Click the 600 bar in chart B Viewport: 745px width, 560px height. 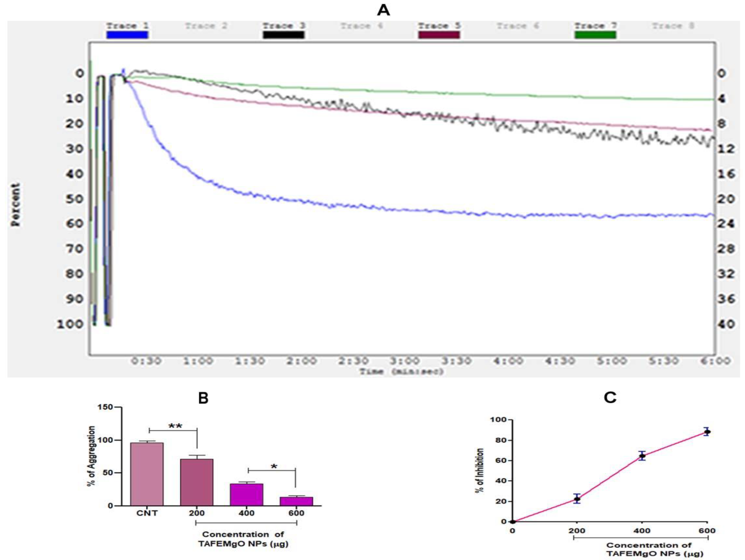pos(296,501)
